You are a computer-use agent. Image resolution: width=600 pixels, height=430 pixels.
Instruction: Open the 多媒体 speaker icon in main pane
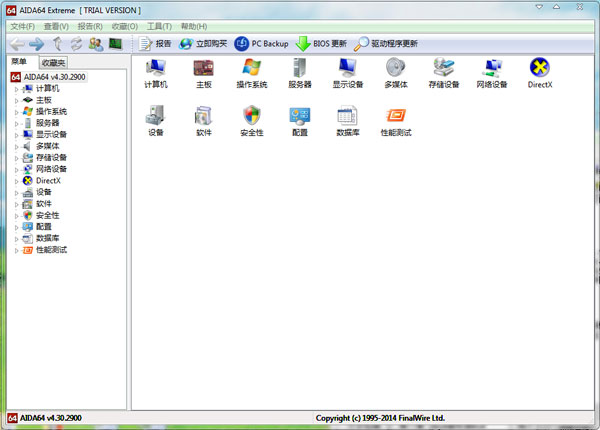(x=396, y=73)
